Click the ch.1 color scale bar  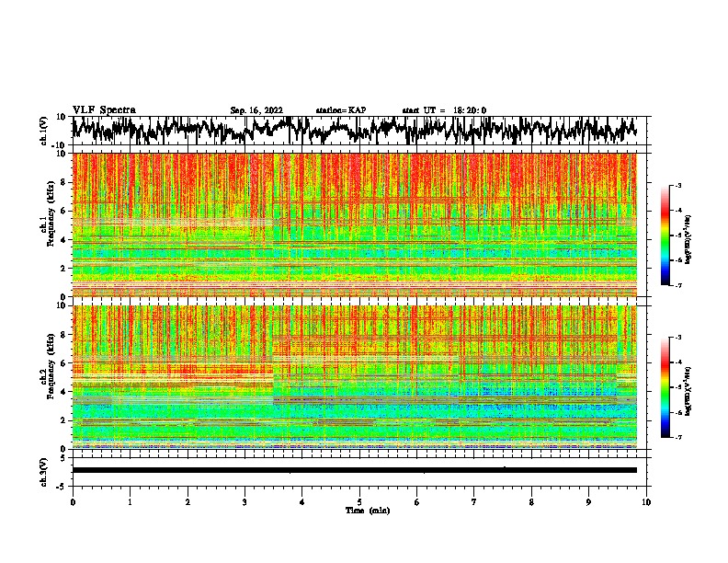coord(665,236)
